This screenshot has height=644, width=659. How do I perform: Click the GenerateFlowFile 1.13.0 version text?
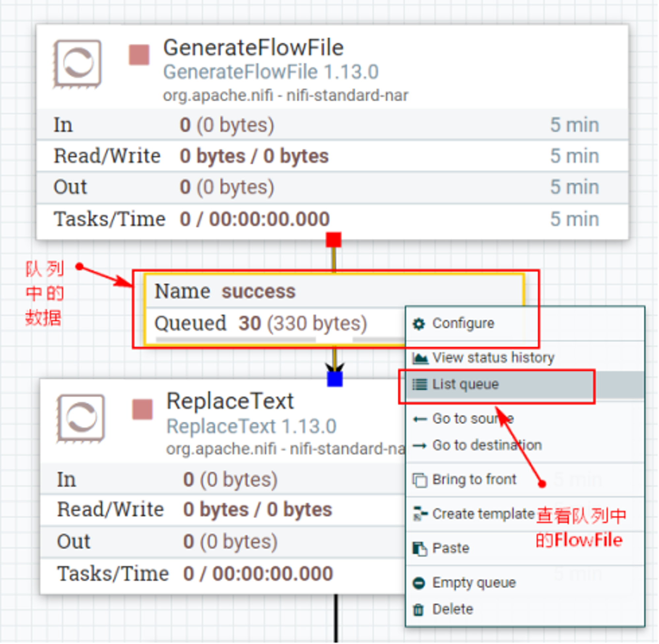coord(271,72)
